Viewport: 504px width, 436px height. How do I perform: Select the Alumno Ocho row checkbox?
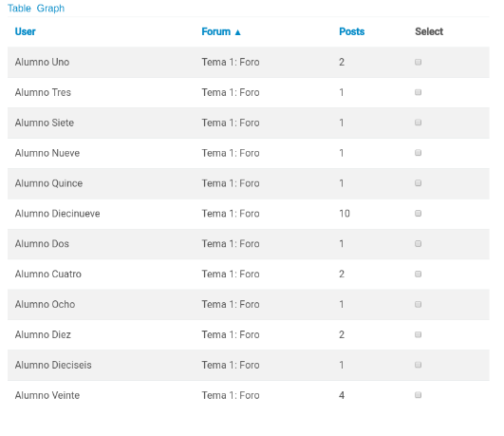coord(418,304)
